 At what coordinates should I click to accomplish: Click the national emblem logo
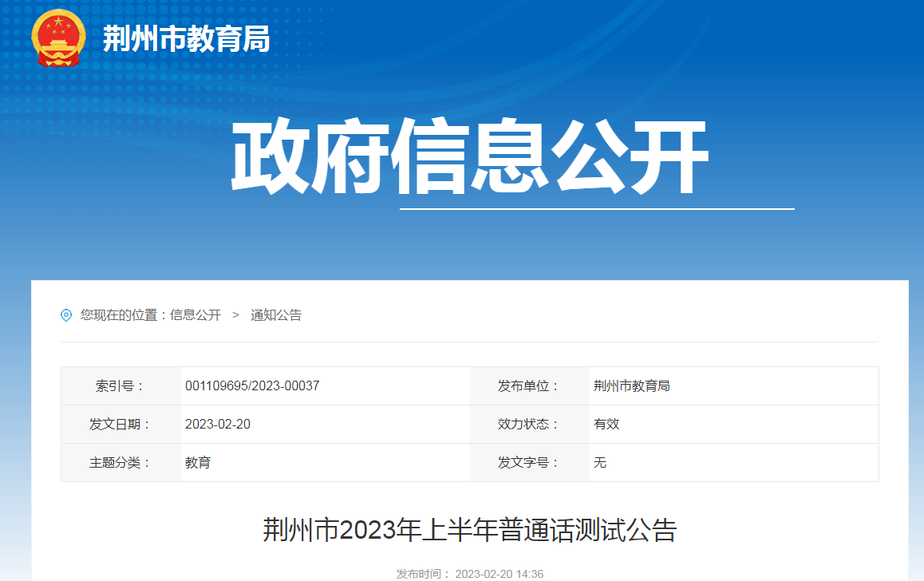coord(58,38)
